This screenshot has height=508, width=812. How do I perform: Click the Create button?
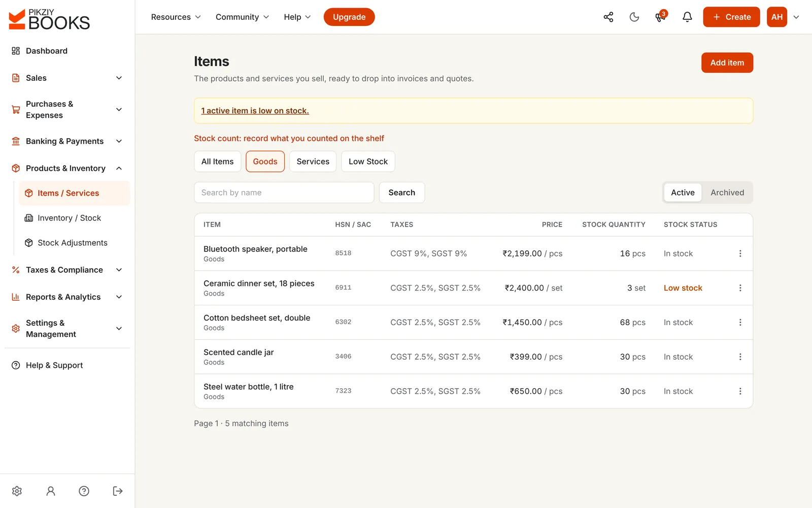731,17
